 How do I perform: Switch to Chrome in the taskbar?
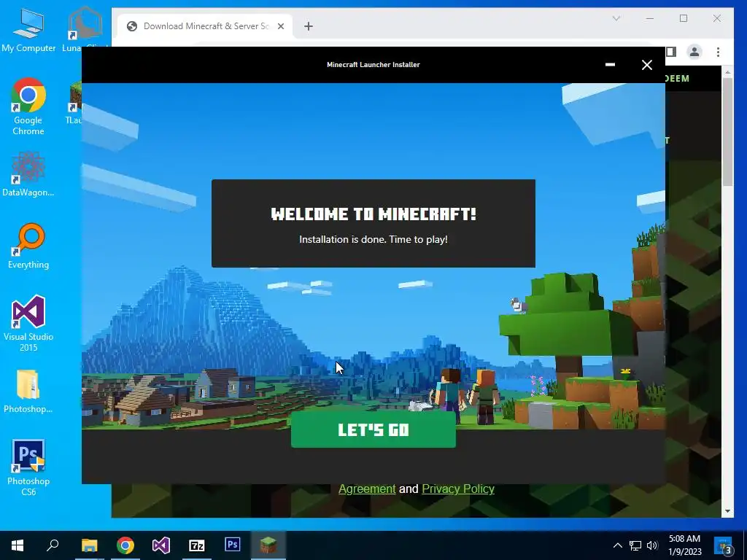(125, 545)
